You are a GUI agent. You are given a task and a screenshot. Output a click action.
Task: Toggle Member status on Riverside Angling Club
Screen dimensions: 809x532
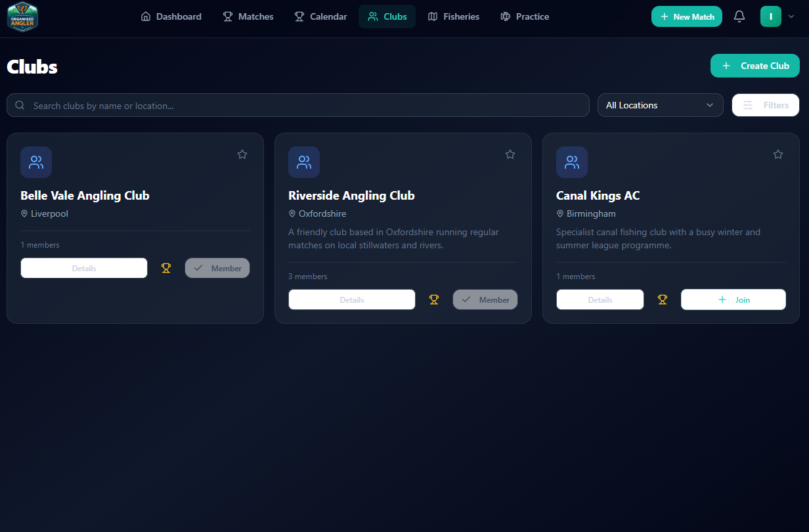pos(485,299)
